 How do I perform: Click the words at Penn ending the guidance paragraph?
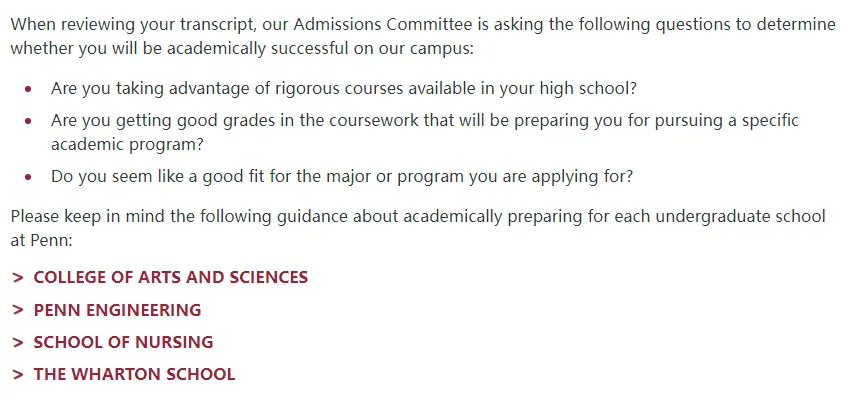tap(41, 240)
